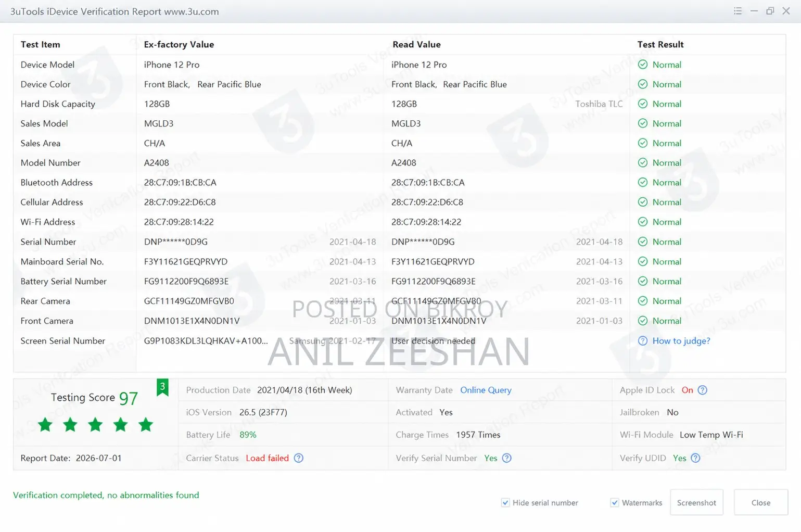Image resolution: width=801 pixels, height=532 pixels.
Task: Click the Toshiba TLC disk type text
Action: coord(599,104)
